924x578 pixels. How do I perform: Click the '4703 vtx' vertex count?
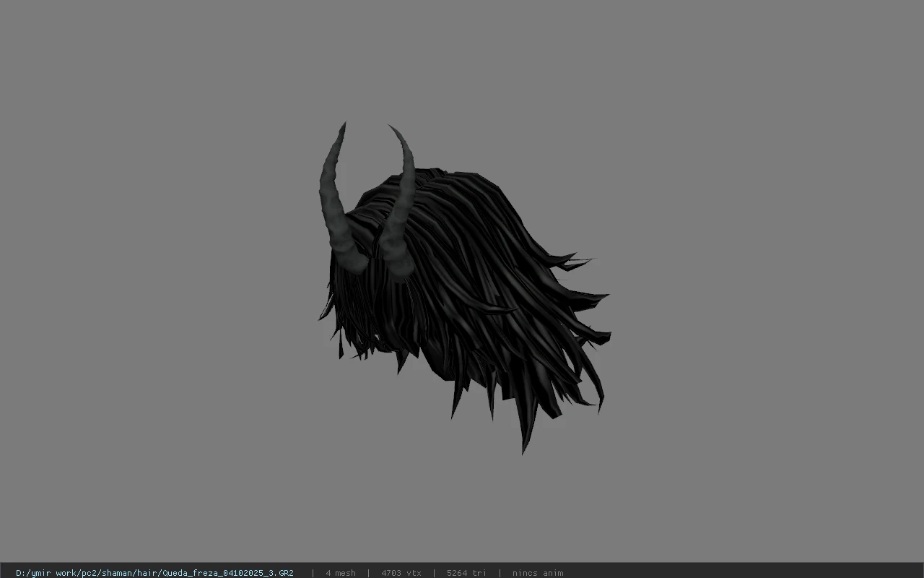pos(401,573)
